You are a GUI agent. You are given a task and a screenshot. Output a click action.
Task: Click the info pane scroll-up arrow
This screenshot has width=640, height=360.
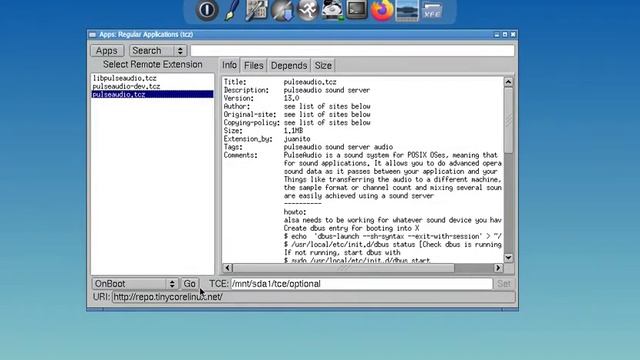click(x=508, y=82)
